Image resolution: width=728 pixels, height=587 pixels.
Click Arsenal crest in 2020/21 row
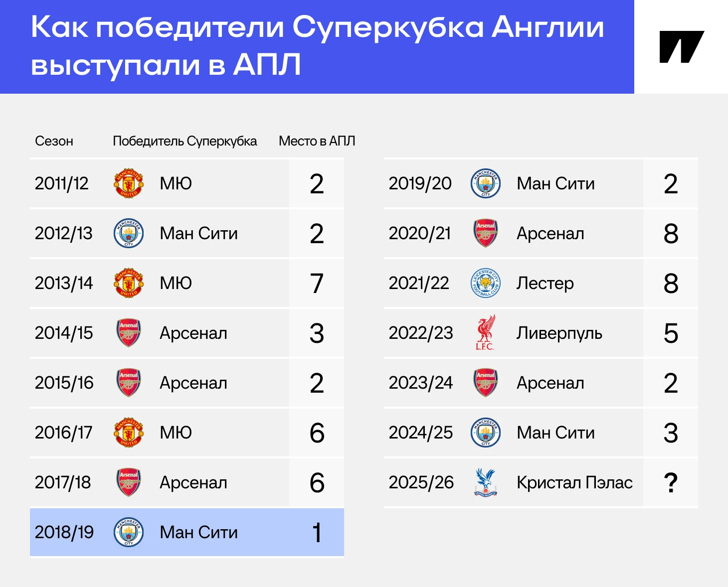(486, 233)
